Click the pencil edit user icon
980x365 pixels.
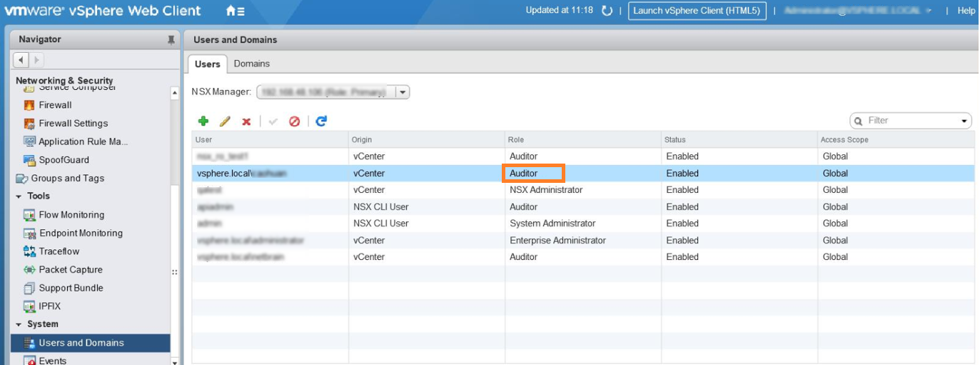click(225, 121)
